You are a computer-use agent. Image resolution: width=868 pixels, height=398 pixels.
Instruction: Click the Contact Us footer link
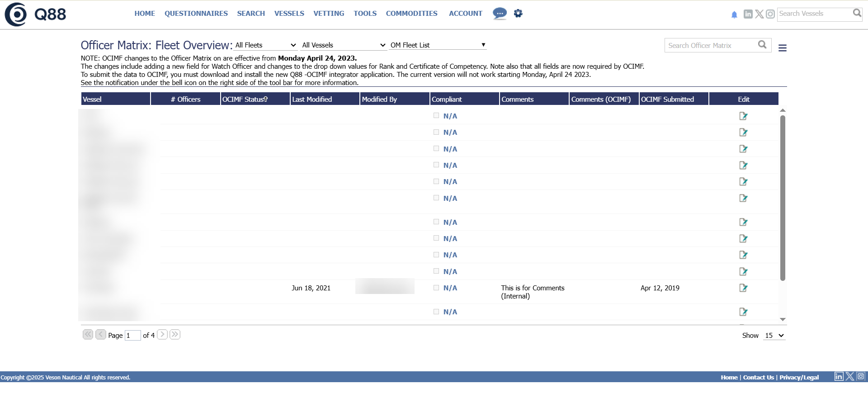point(758,378)
